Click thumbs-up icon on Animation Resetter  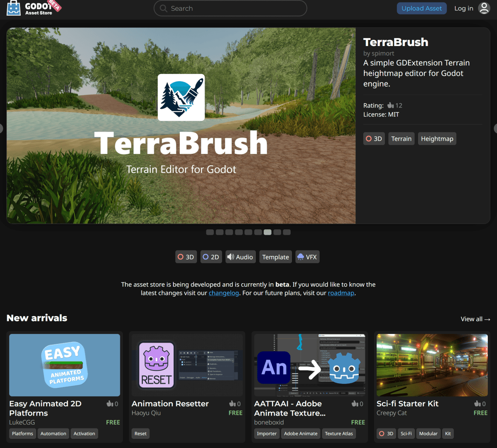point(233,404)
